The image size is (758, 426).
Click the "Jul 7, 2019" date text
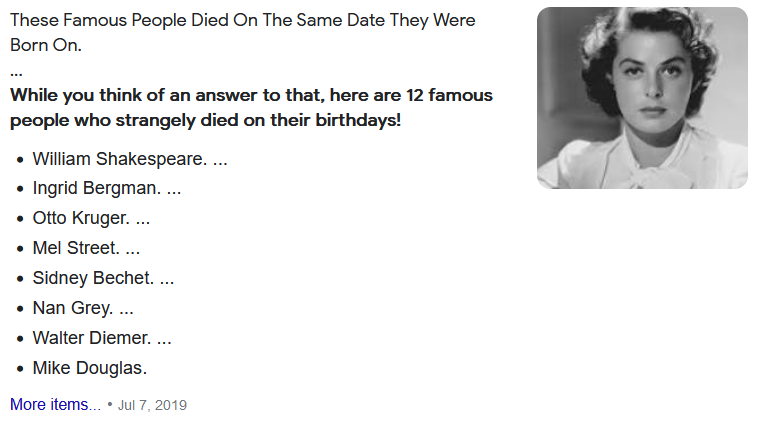(x=152, y=406)
